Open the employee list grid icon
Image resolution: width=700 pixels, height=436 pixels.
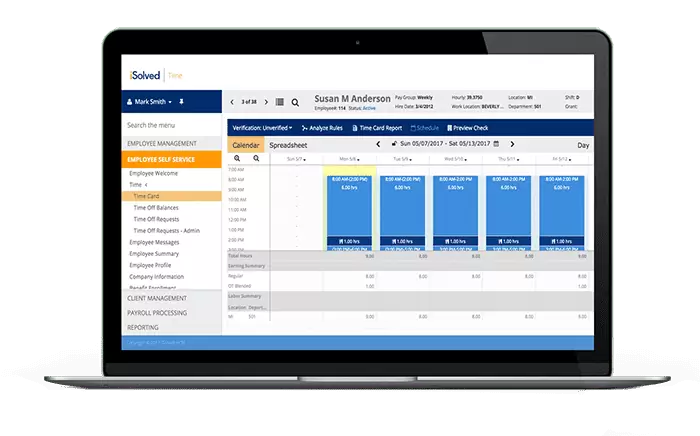coord(279,102)
